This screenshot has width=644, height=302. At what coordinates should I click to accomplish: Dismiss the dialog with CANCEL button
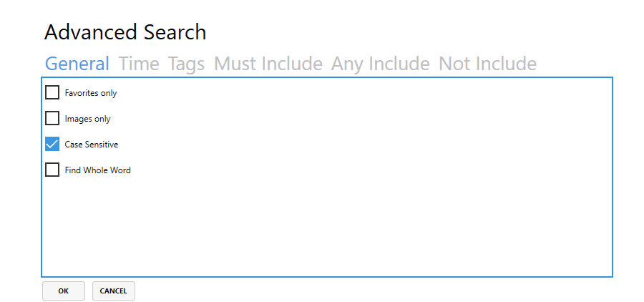(x=113, y=291)
